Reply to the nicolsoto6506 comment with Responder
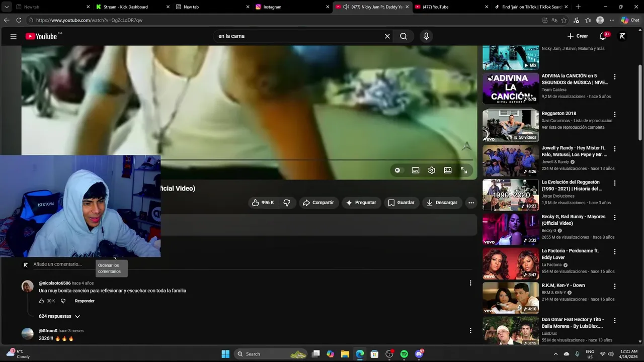 (x=85, y=301)
